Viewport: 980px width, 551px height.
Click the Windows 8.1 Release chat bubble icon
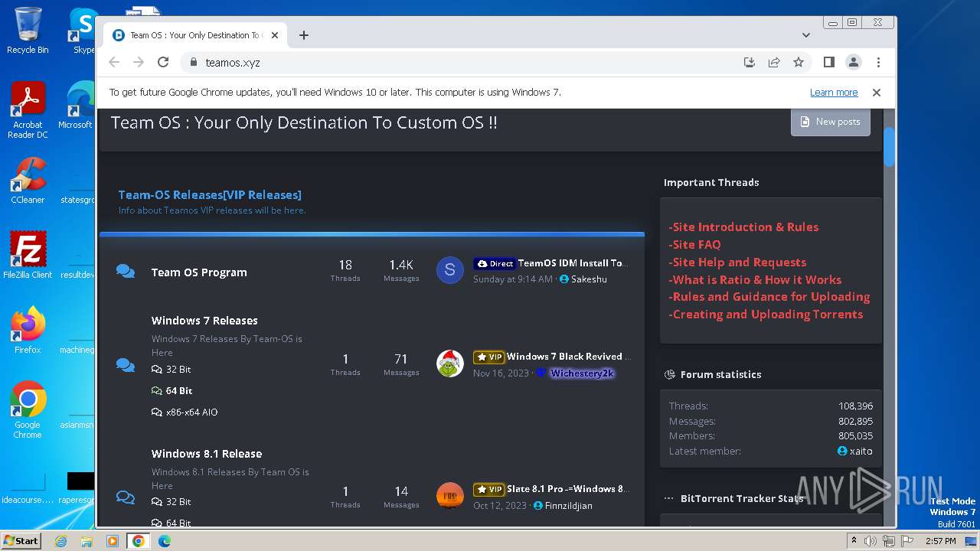tap(126, 497)
